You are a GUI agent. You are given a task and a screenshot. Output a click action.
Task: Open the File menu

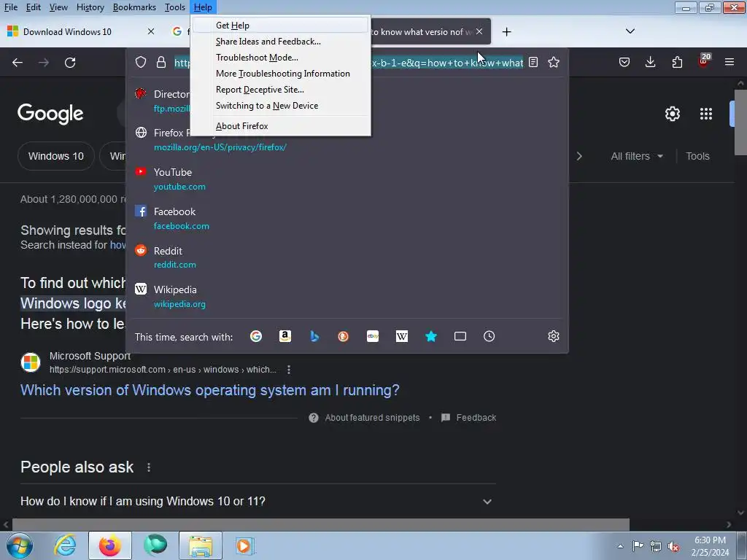10,7
